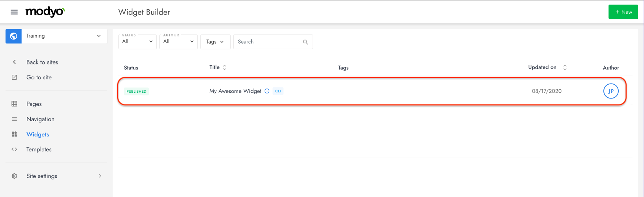Click the globe site icon
The image size is (644, 197).
click(x=13, y=36)
